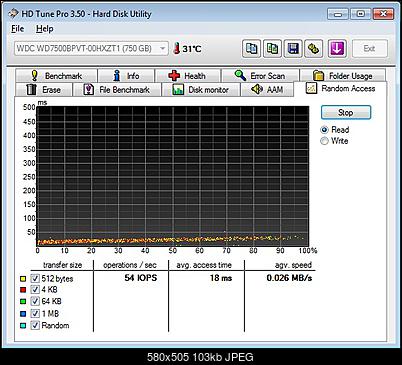Viewport: 402px width, 365px height.
Task: Uncheck the 4 KB checkbox
Action: pos(35,289)
